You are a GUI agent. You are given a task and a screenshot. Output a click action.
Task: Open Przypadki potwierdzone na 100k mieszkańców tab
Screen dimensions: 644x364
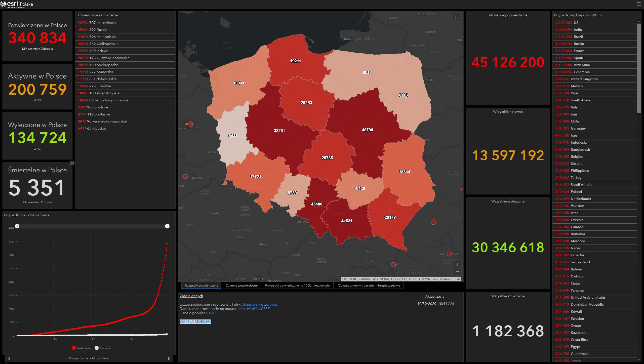pos(298,286)
